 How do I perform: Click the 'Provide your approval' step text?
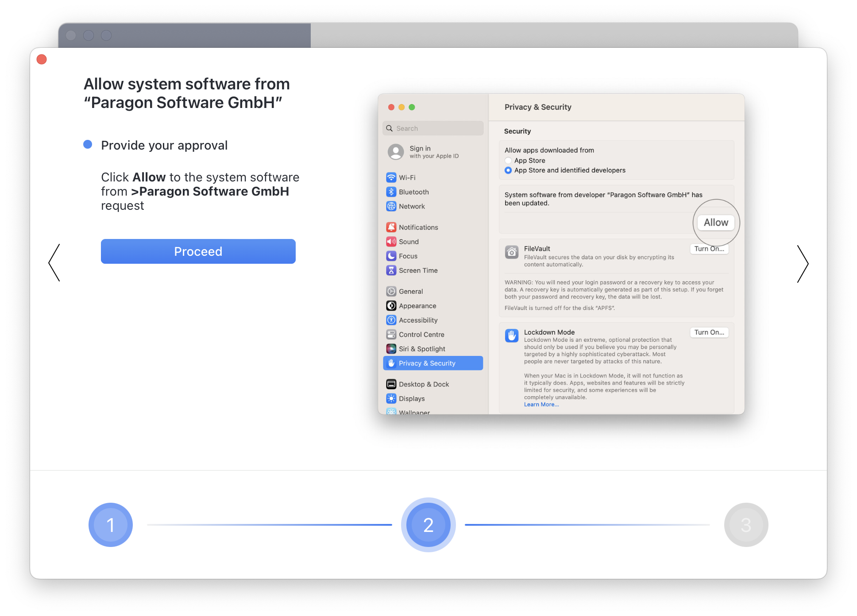point(164,145)
